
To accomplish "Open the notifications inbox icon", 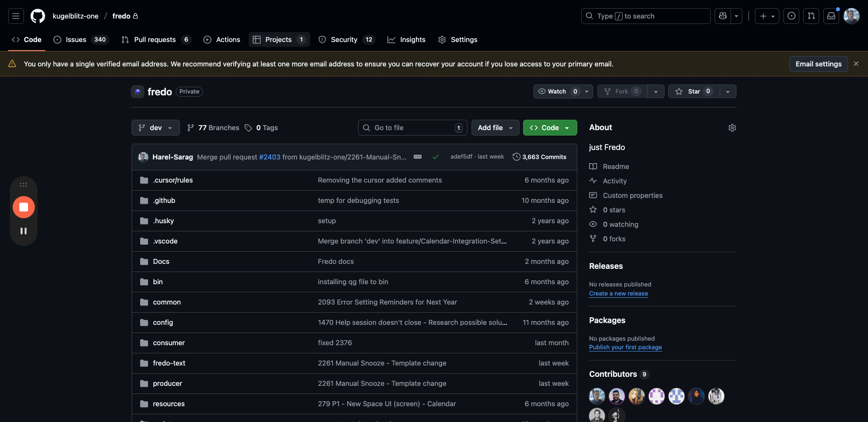I will [x=831, y=16].
